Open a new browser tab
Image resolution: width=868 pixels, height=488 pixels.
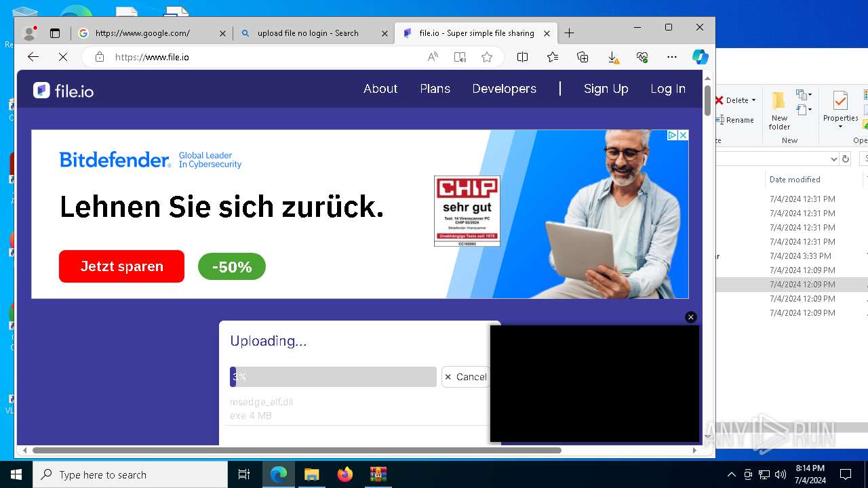coord(569,33)
